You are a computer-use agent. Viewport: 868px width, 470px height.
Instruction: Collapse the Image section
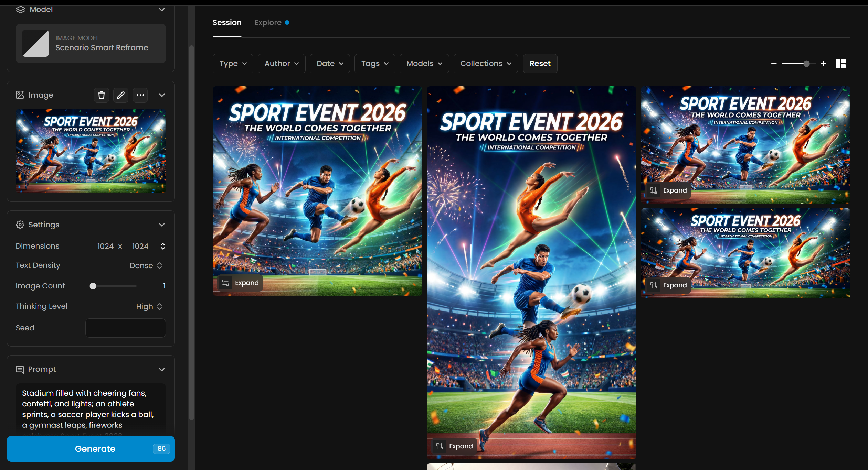click(x=162, y=95)
